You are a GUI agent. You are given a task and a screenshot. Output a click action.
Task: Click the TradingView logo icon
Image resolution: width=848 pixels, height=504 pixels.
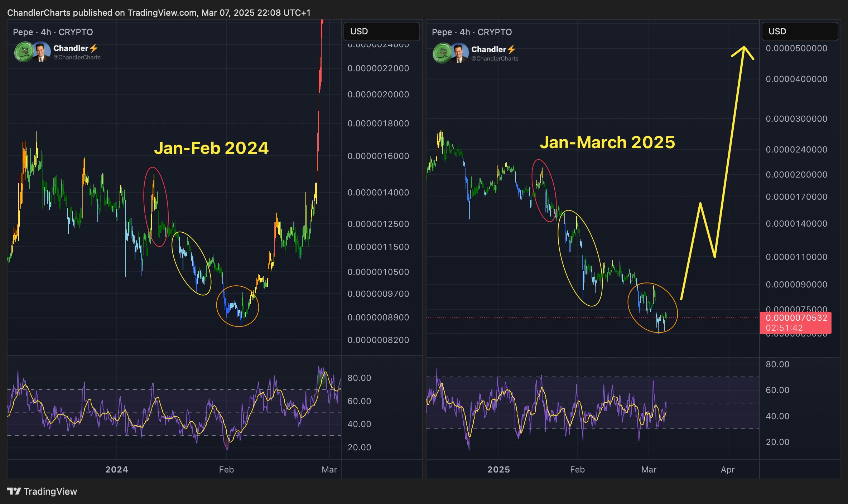14,491
